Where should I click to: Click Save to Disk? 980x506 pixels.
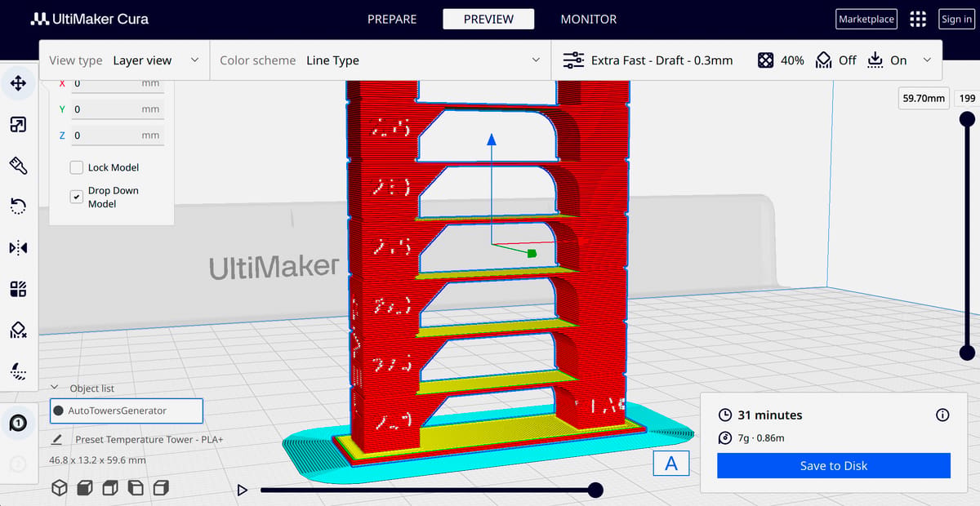834,466
